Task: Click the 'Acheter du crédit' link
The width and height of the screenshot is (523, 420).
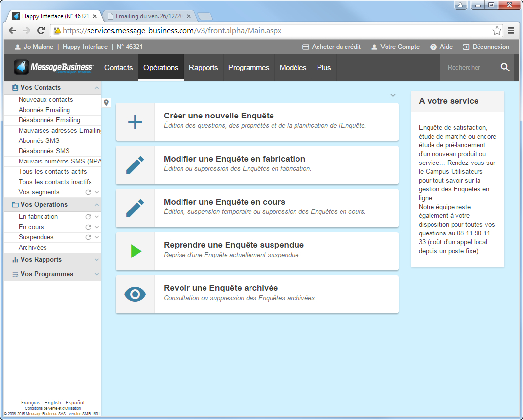Action: 331,47
